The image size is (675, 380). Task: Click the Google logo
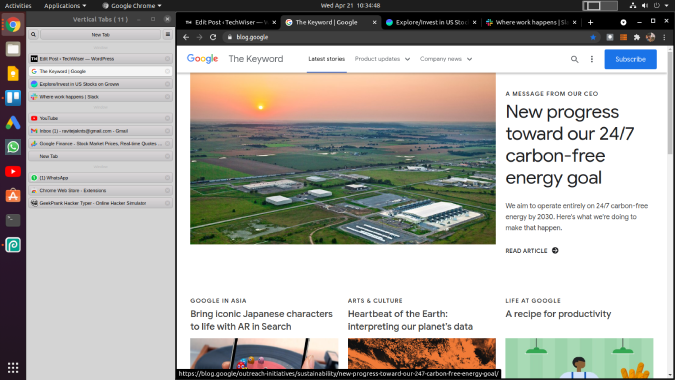point(202,59)
